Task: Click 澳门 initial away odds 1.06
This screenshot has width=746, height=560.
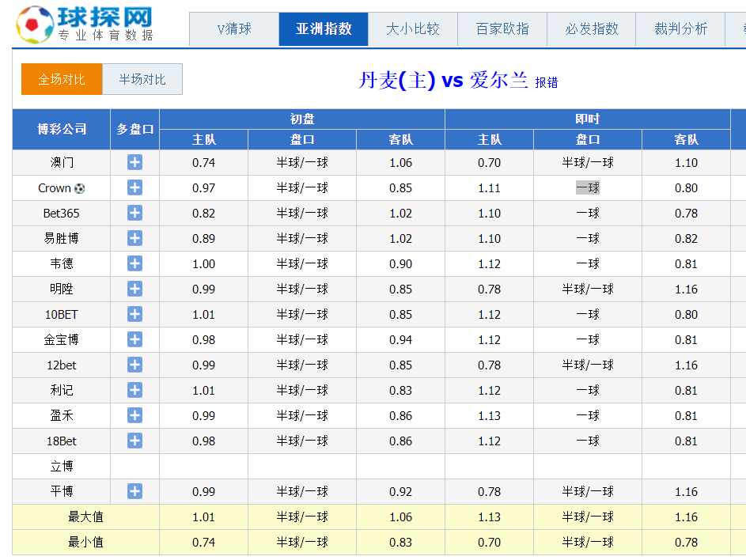Action: point(400,163)
